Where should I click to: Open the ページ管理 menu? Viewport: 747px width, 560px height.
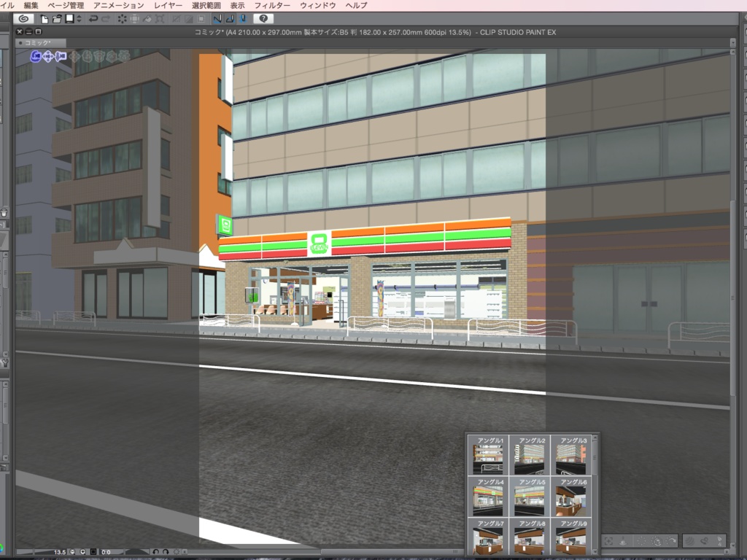[x=66, y=5]
